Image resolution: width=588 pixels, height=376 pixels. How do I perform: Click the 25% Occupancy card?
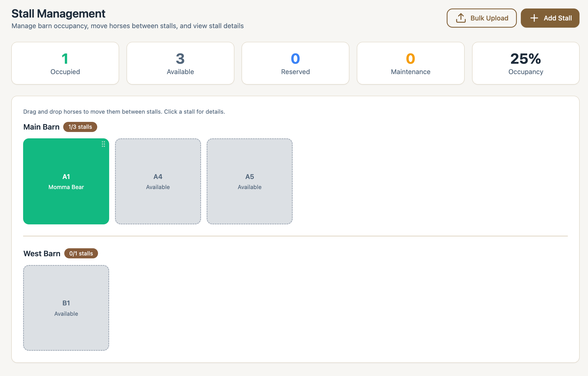coord(526,63)
